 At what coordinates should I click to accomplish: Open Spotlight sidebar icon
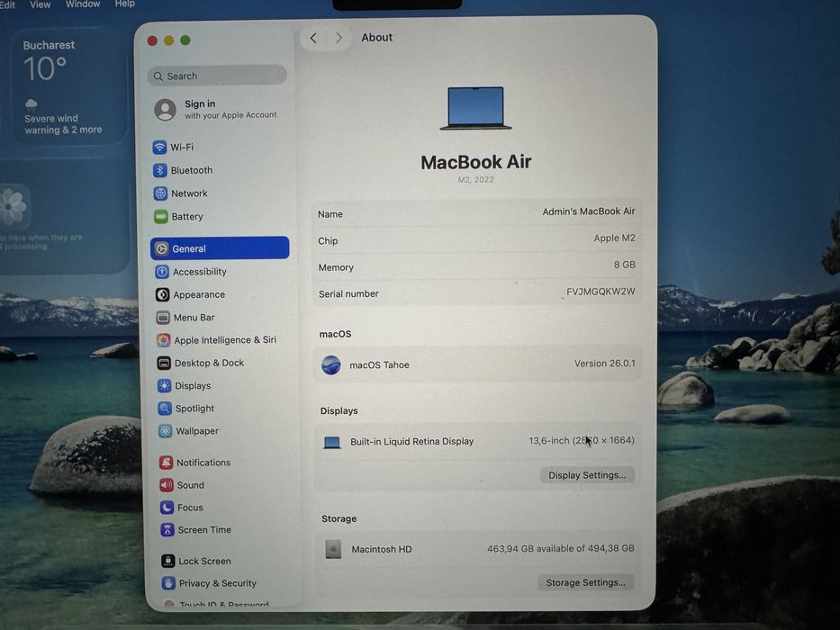coord(165,409)
